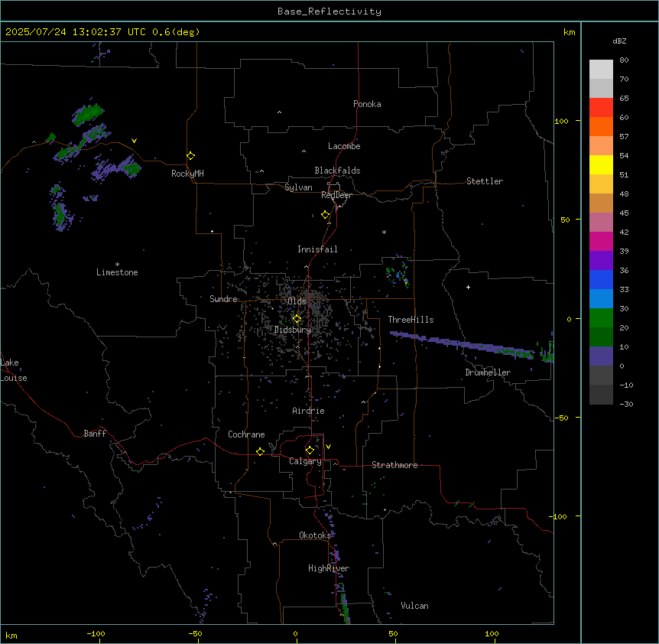Pick the dark orange swatch below 65 dBZ
Viewport: 659px width, 644px height.
(x=601, y=126)
